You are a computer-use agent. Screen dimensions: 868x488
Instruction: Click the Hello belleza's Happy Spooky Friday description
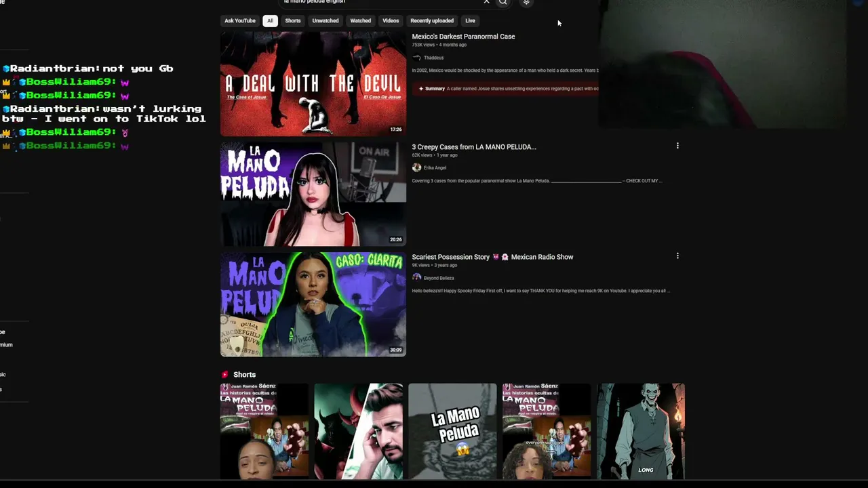tap(540, 291)
